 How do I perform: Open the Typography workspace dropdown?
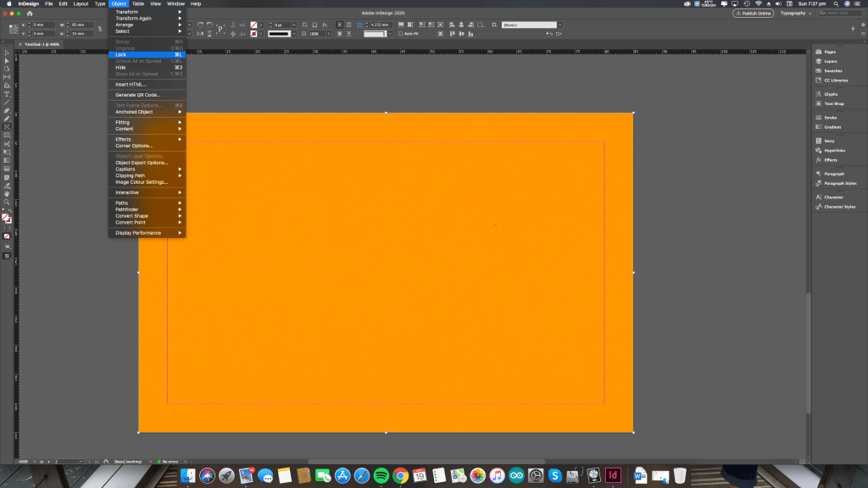(x=796, y=14)
